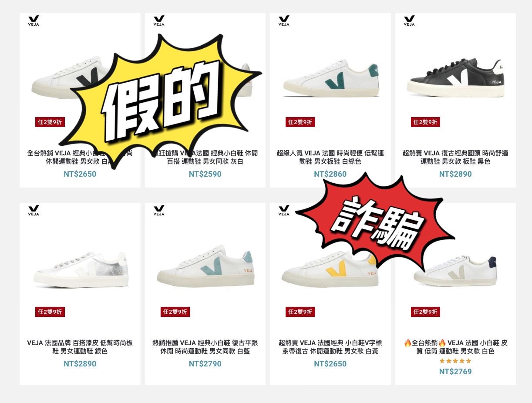
Task: Click the VEJA logo on the black sneaker card
Action: click(x=409, y=20)
